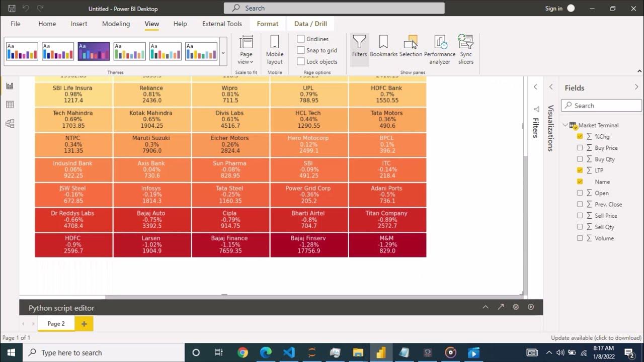Check the Buy Qty field

[580, 159]
